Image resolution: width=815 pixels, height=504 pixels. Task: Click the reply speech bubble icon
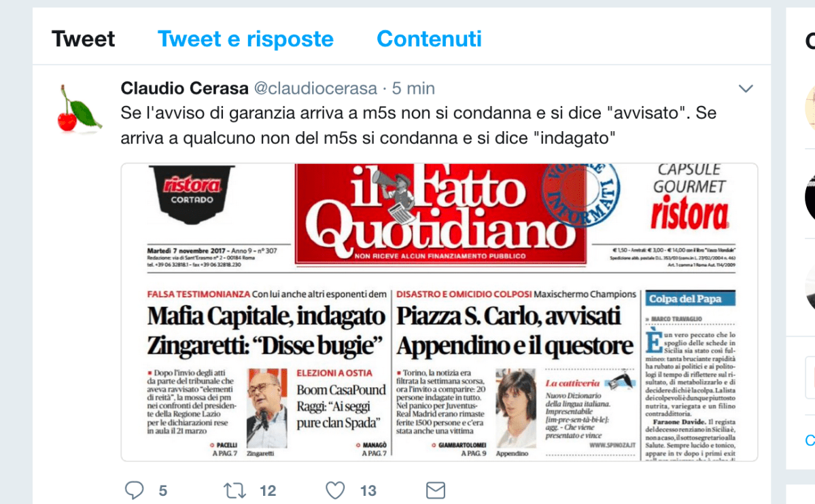[134, 490]
